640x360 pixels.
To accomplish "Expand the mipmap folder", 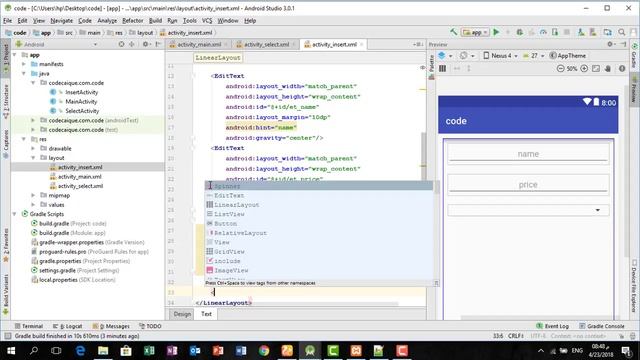I will 33,196.
